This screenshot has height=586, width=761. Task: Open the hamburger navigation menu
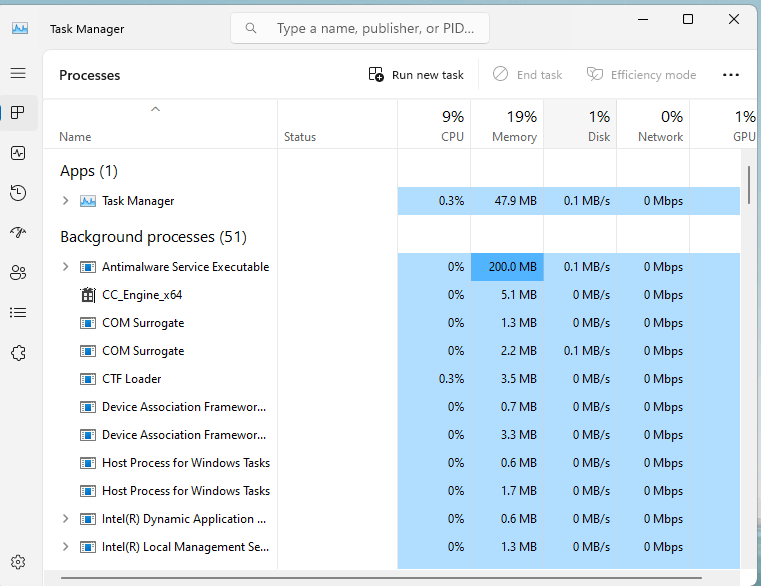[x=18, y=73]
